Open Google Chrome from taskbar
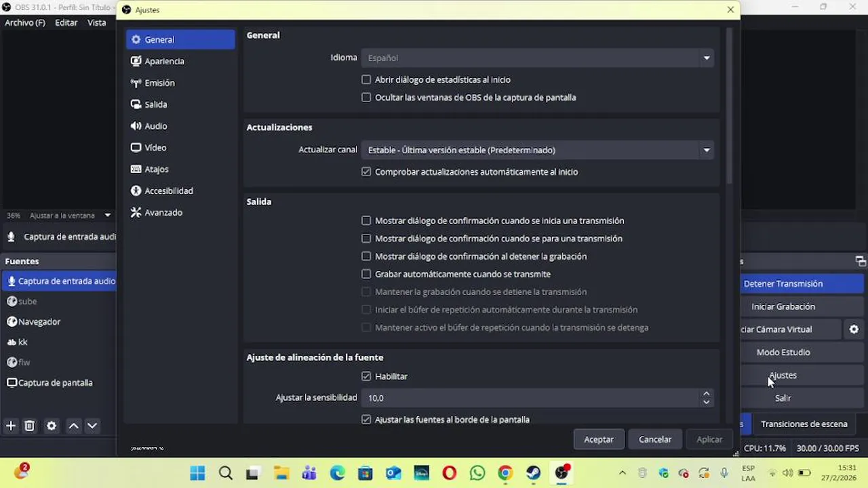The width and height of the screenshot is (868, 488). coord(505,472)
